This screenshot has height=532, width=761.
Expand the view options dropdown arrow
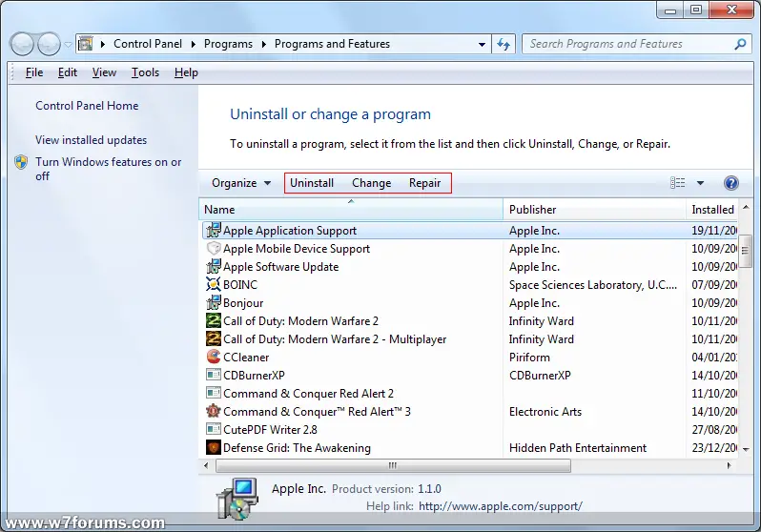(700, 183)
